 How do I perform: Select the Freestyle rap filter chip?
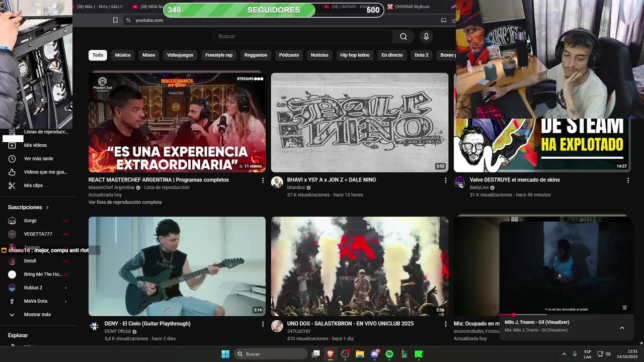[x=219, y=55]
